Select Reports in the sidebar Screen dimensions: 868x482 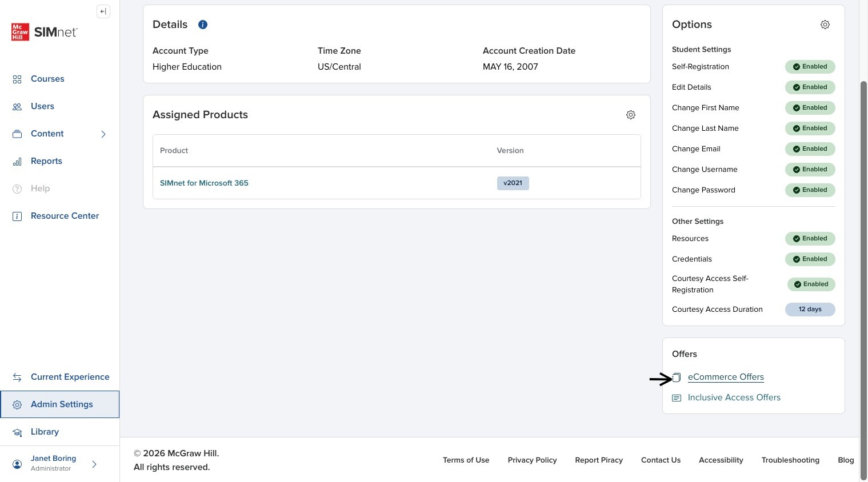click(x=46, y=161)
